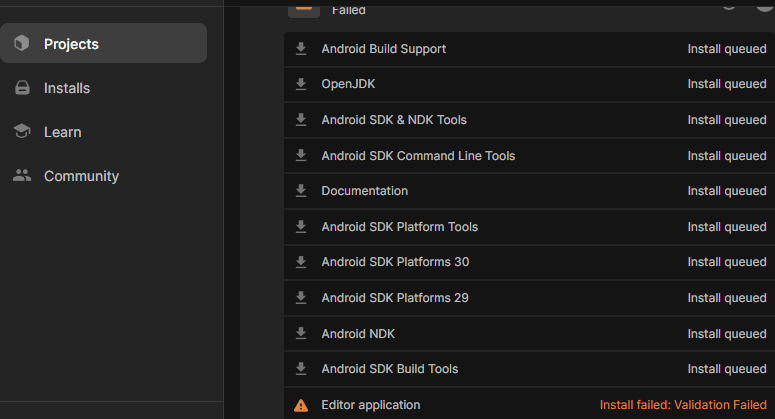Click download icon beside Android SDK Platforms 29
775x419 pixels.
pyautogui.click(x=301, y=297)
